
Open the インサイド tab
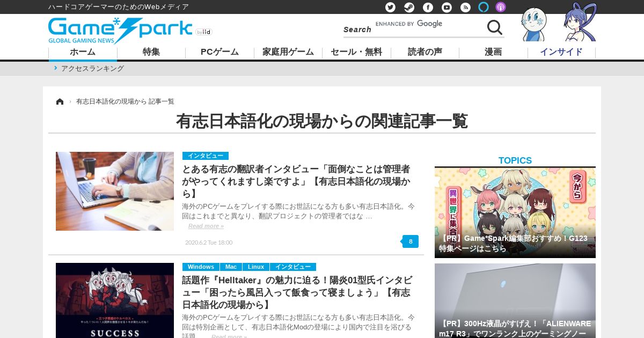point(561,52)
